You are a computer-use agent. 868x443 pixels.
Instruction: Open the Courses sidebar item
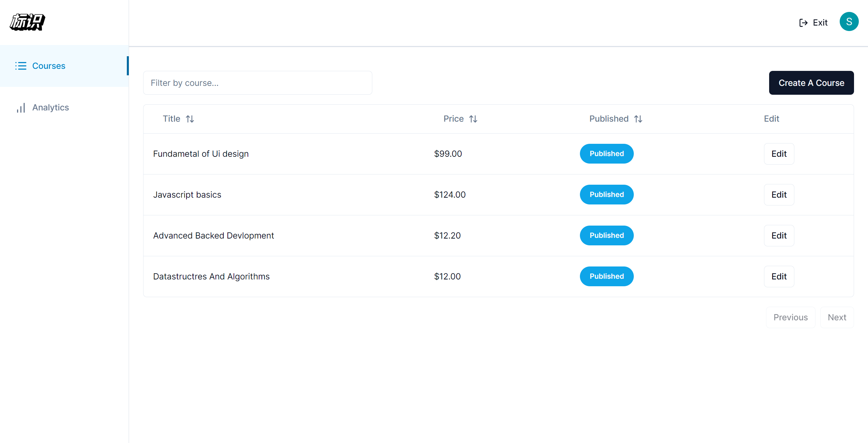49,66
